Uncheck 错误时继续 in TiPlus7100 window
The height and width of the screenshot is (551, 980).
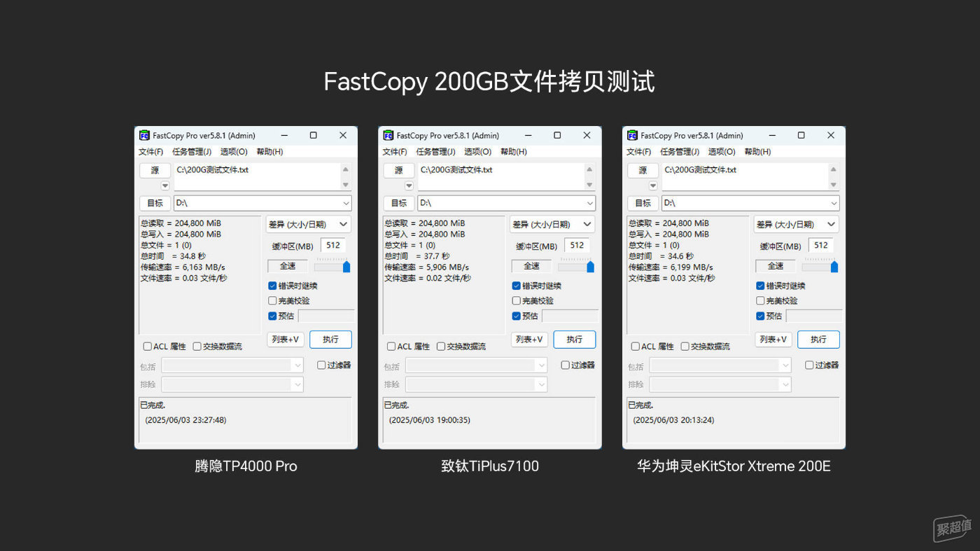[516, 286]
